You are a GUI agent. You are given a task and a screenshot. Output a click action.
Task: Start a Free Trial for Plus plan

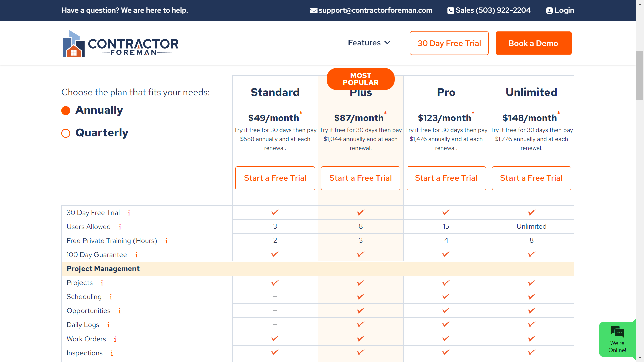[x=361, y=178]
